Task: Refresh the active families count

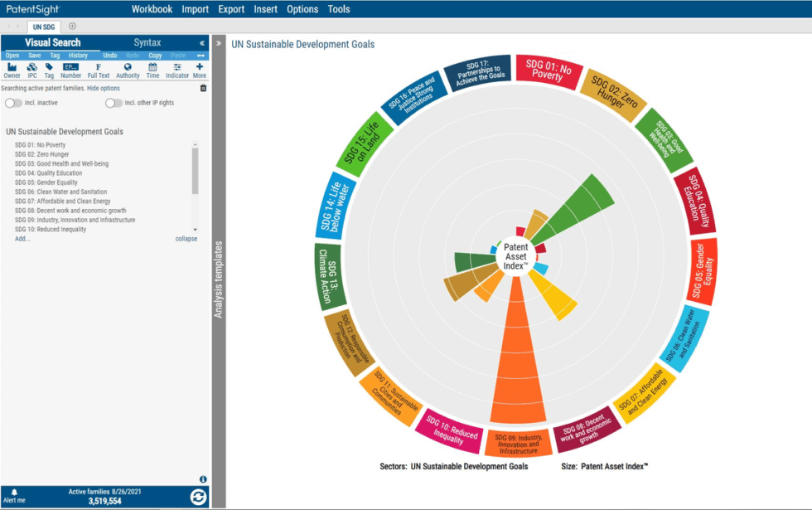Action: click(198, 497)
